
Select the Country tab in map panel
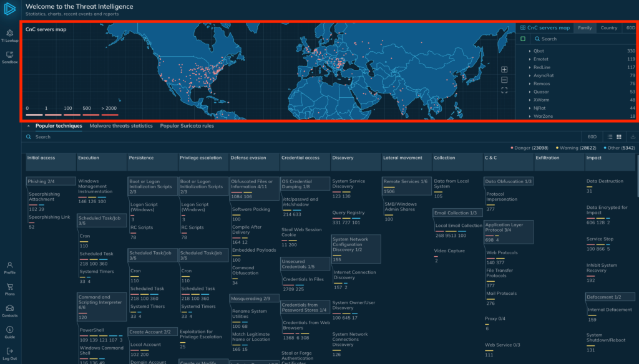point(608,28)
